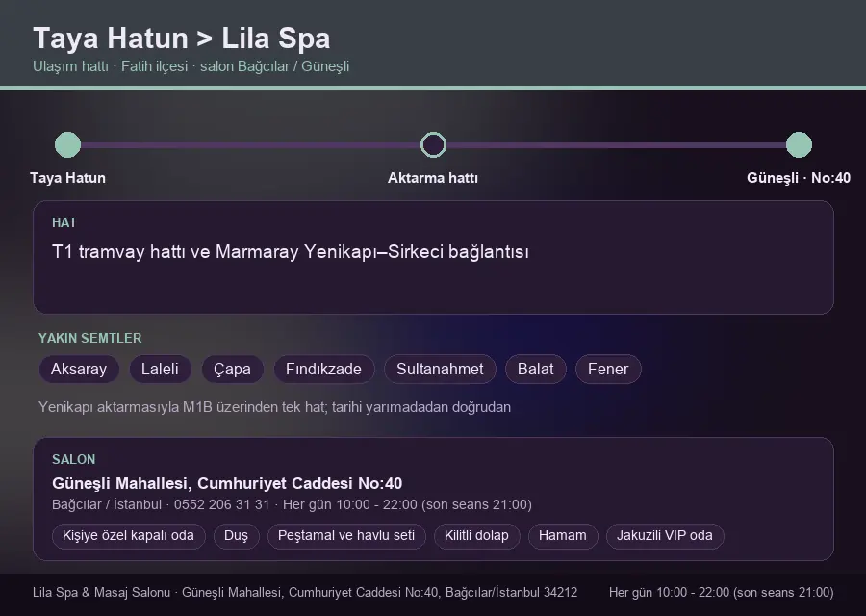866x616 pixels.
Task: Click the Hamam amenity tag
Action: coord(563,536)
